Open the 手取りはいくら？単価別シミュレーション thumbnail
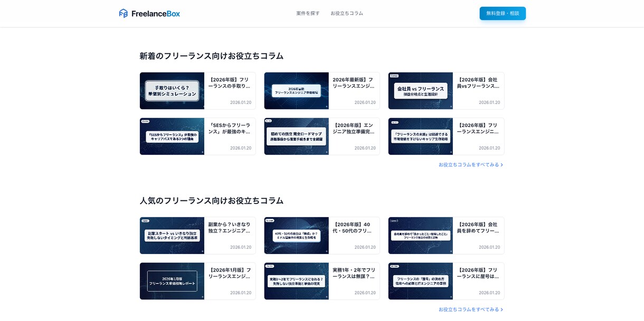The image size is (644, 321). [172, 91]
